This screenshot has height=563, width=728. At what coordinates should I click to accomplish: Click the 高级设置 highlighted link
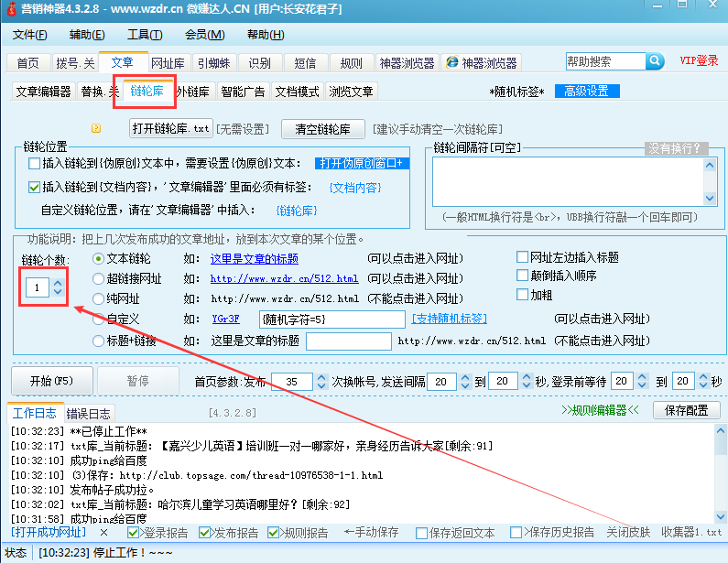pos(586,92)
